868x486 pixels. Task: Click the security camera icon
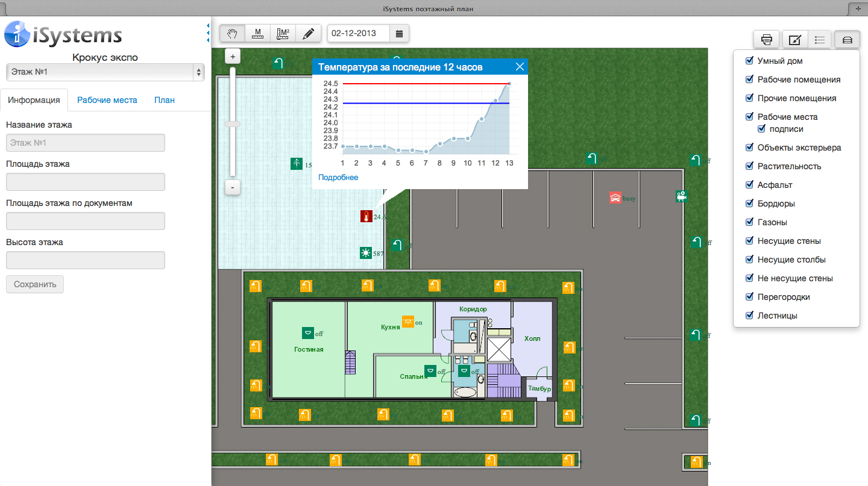pos(681,196)
